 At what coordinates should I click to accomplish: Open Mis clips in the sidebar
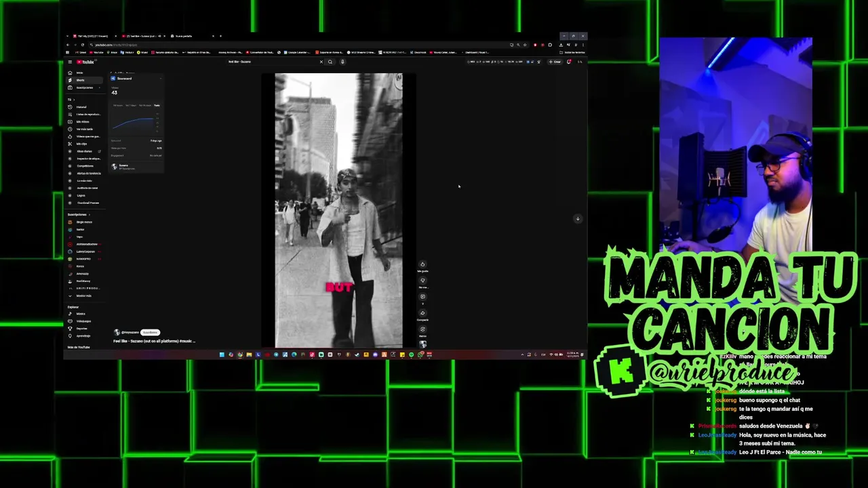tap(84, 144)
